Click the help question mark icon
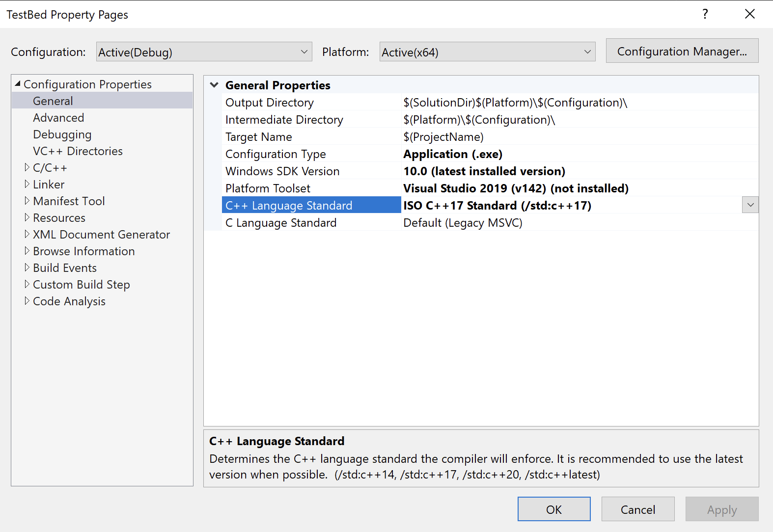Viewport: 773px width, 532px height. [x=705, y=14]
